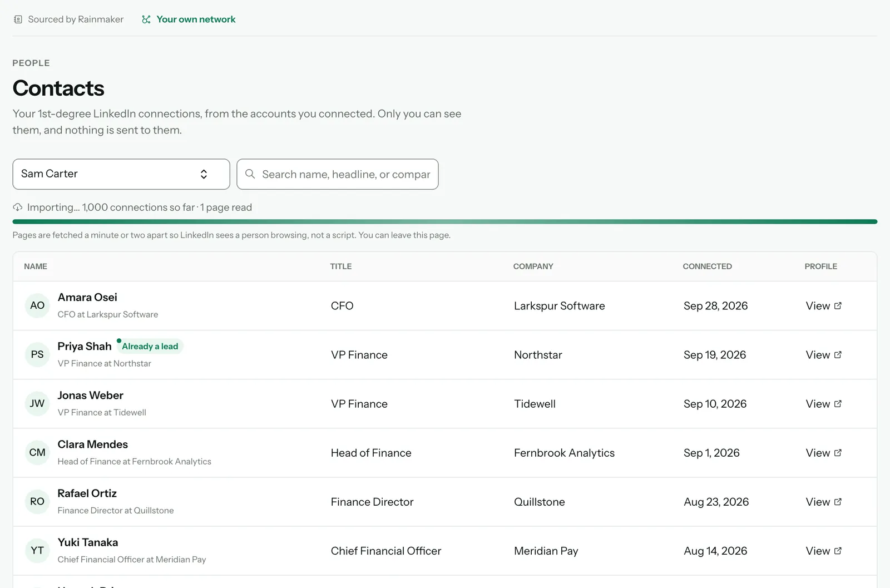The height and width of the screenshot is (588, 890).
Task: View Priya Shah's profile
Action: click(x=823, y=355)
